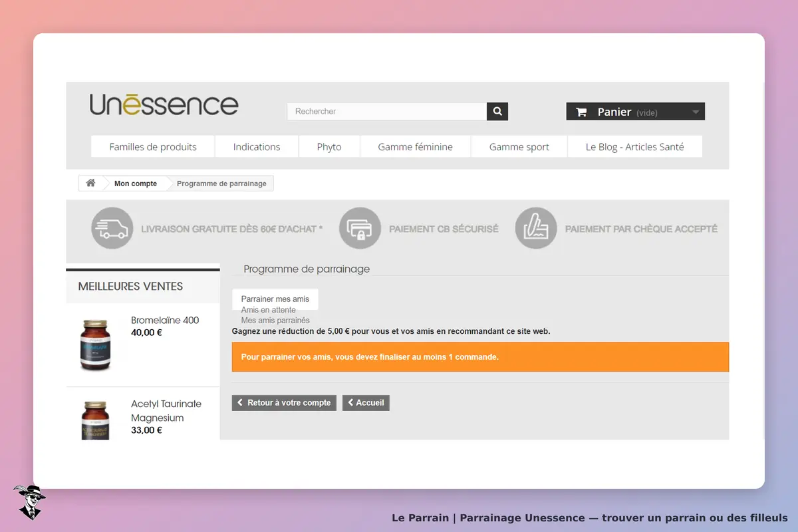Screen dimensions: 798x532
Task: Click Programme de parrainage breadcrumb text
Action: (221, 184)
